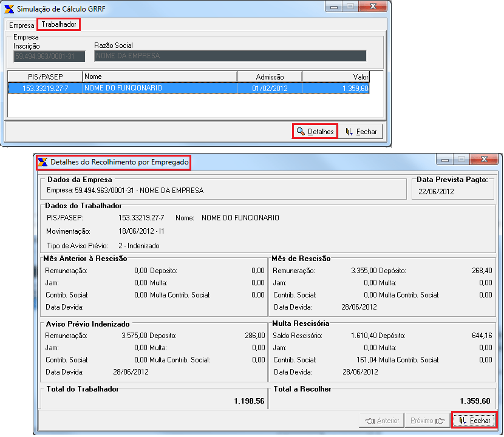
Task: Click PIS cell 153.33219.27-7 in table
Action: coord(46,88)
